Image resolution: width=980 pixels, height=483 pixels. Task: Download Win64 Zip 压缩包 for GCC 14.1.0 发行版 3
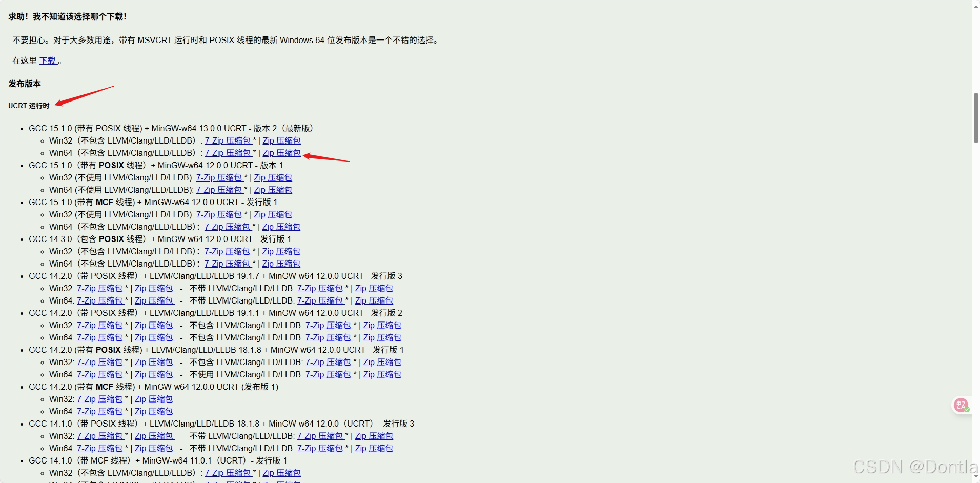[154, 448]
